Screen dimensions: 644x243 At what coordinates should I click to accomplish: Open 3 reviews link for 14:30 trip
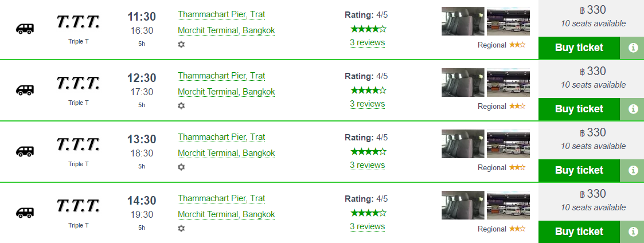367,226
